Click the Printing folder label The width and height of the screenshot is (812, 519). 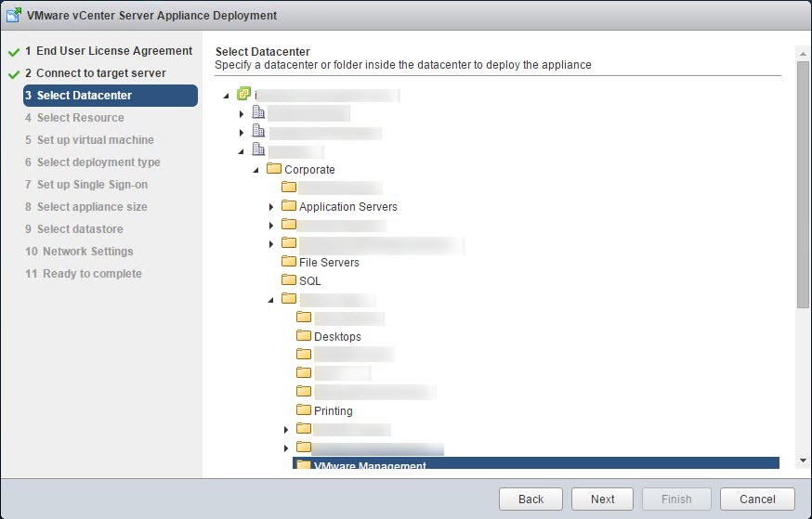click(333, 411)
